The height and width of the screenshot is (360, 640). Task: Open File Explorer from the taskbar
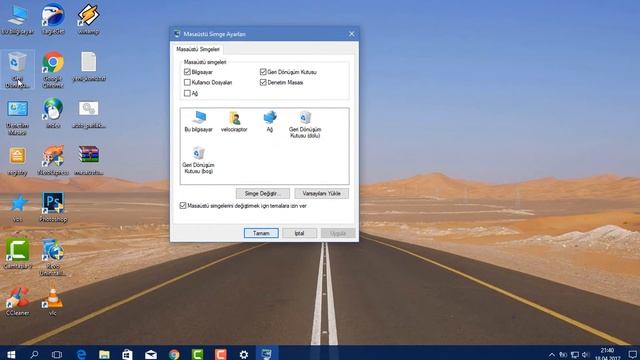pyautogui.click(x=104, y=354)
